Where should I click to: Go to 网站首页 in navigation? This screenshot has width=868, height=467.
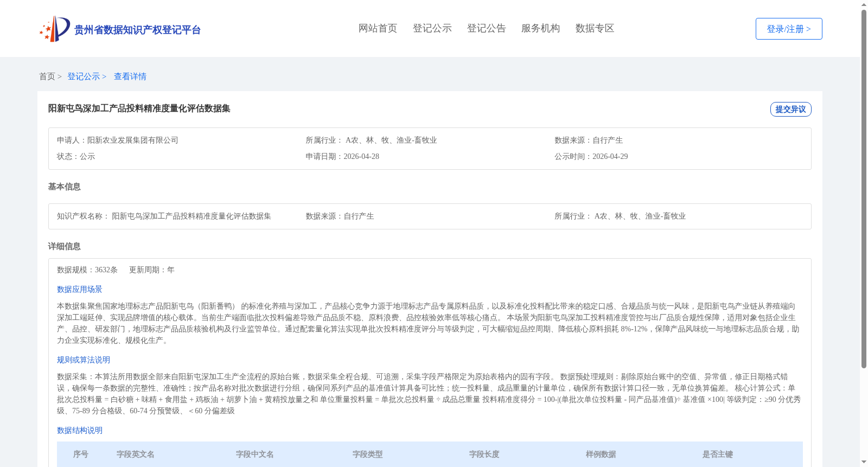378,28
